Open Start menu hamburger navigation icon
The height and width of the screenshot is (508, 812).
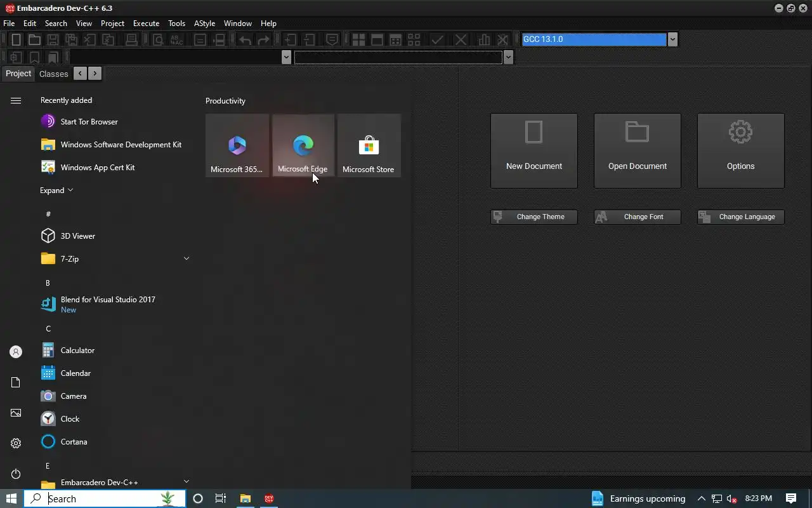[x=16, y=100]
